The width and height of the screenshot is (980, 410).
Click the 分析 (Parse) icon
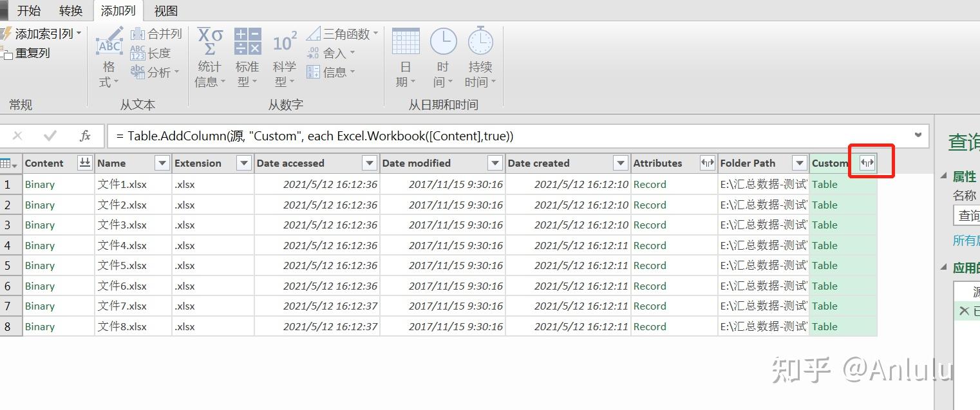click(155, 73)
